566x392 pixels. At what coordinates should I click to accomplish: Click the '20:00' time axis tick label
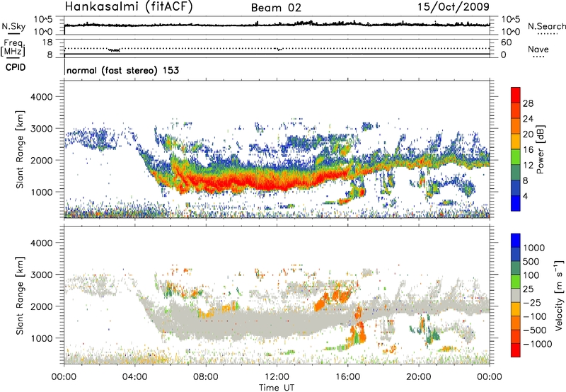[418, 377]
